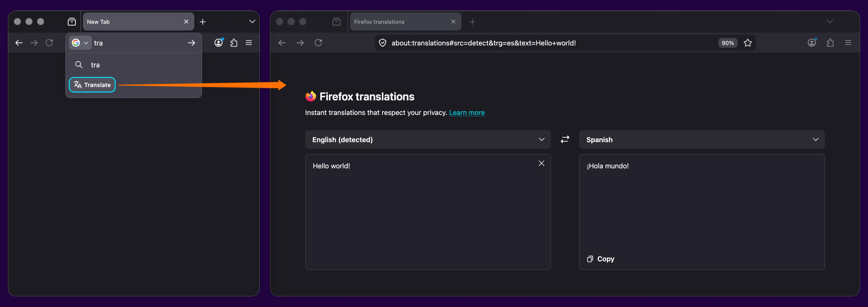Expand Spanish target language dropdown
This screenshot has height=307, width=868.
point(702,139)
